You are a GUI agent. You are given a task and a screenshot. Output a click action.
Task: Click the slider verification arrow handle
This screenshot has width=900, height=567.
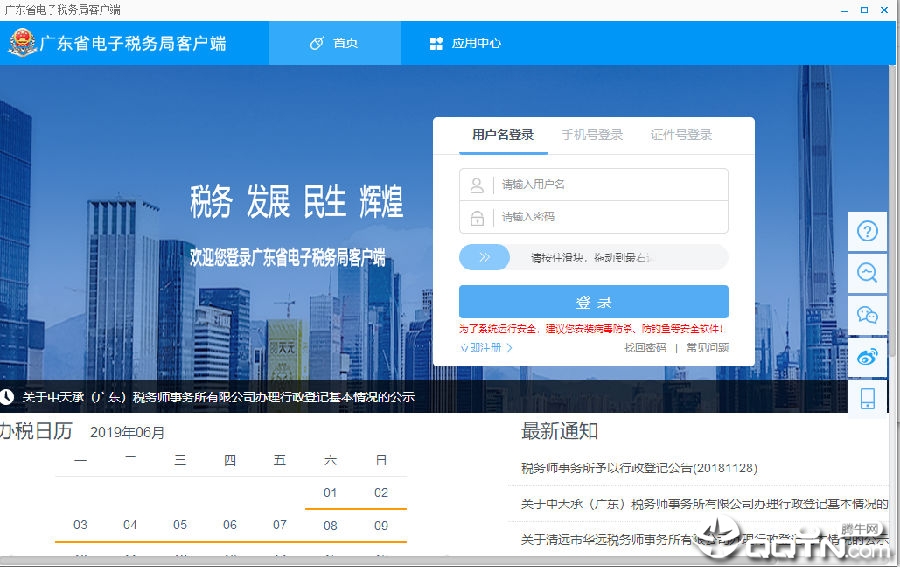pyautogui.click(x=484, y=257)
